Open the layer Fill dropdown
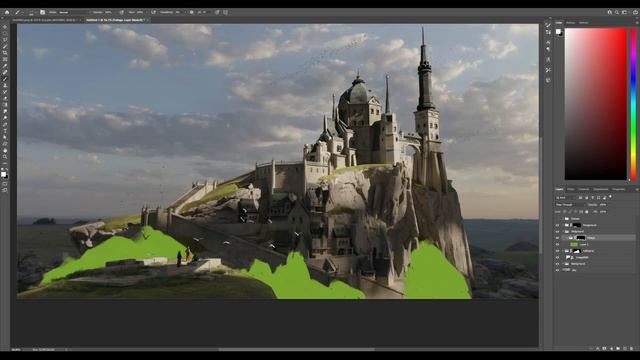The width and height of the screenshot is (640, 360). (x=603, y=212)
